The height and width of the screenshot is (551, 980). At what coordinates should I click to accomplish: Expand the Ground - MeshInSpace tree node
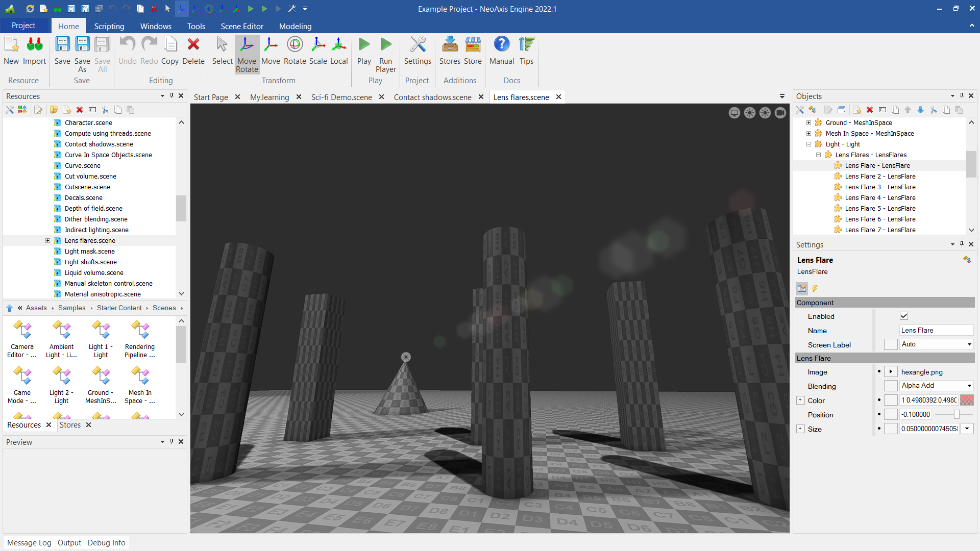click(x=808, y=123)
